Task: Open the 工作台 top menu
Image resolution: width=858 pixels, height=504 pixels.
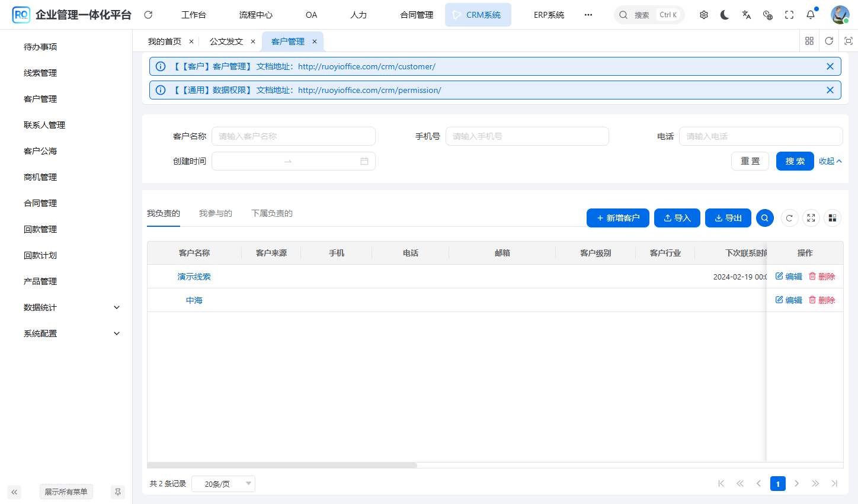Action: [x=194, y=15]
